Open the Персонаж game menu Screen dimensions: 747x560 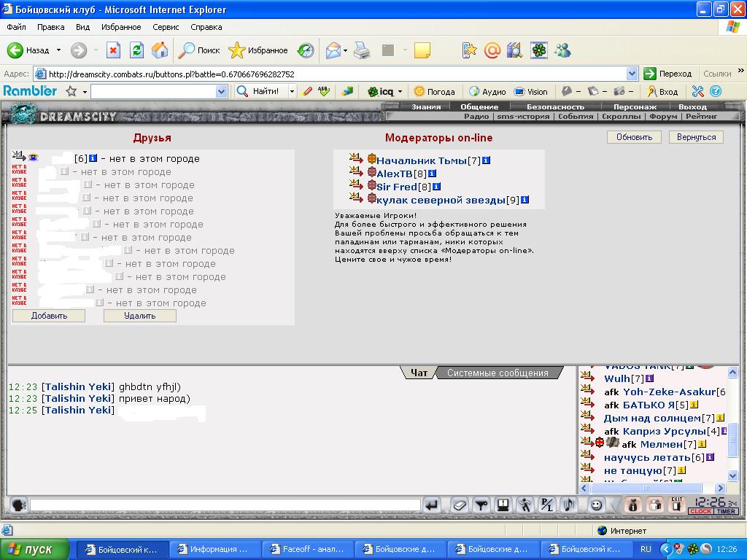[x=635, y=106]
